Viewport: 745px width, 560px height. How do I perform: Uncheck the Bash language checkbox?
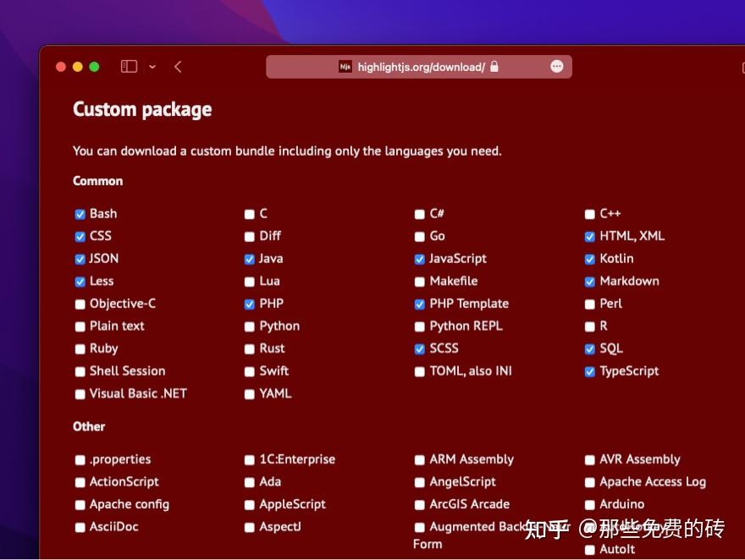80,214
